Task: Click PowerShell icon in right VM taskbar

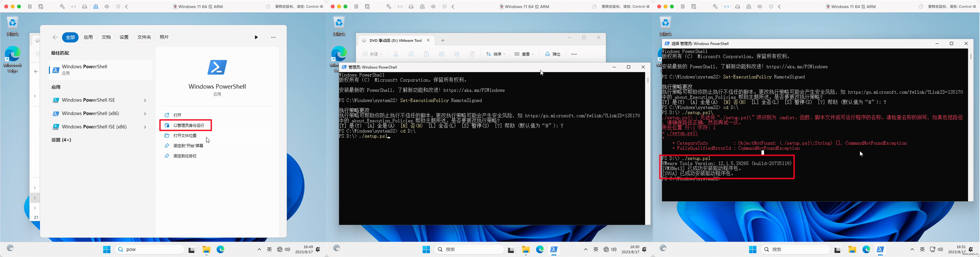Action: pos(880,249)
